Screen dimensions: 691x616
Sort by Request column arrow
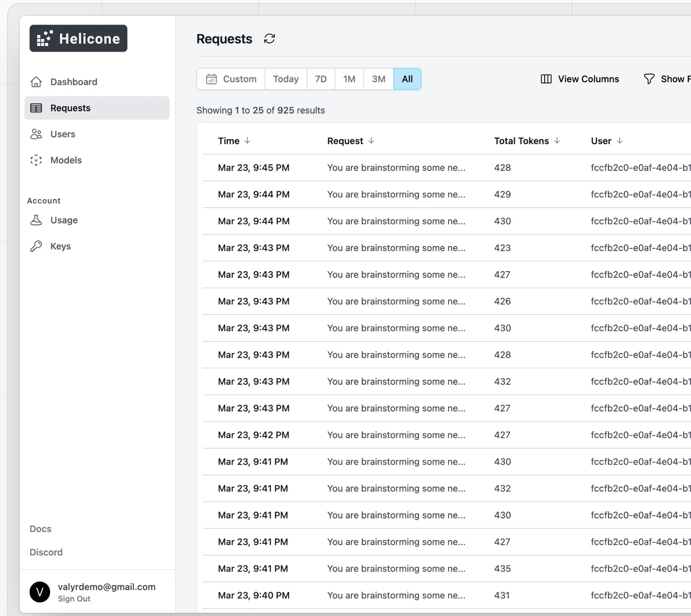point(371,141)
